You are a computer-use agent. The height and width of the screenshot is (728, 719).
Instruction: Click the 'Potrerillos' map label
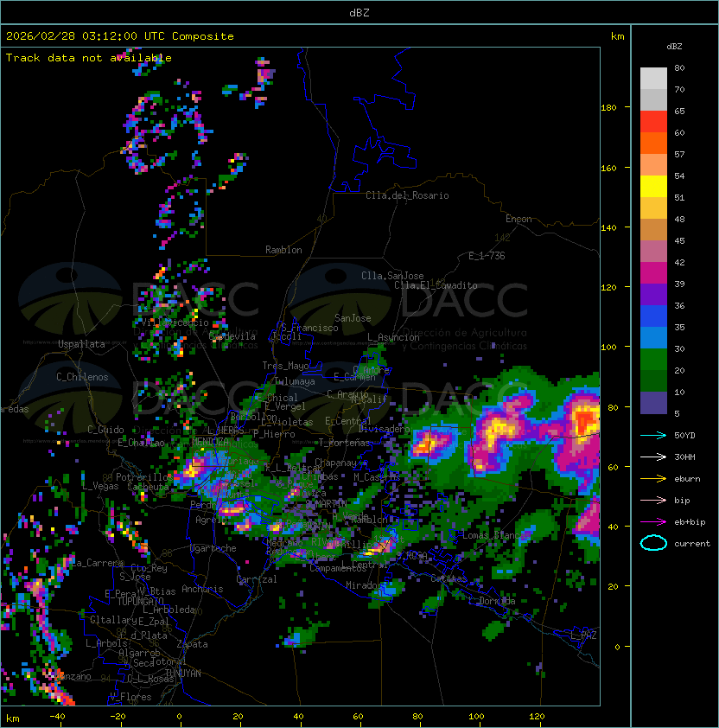pyautogui.click(x=143, y=477)
